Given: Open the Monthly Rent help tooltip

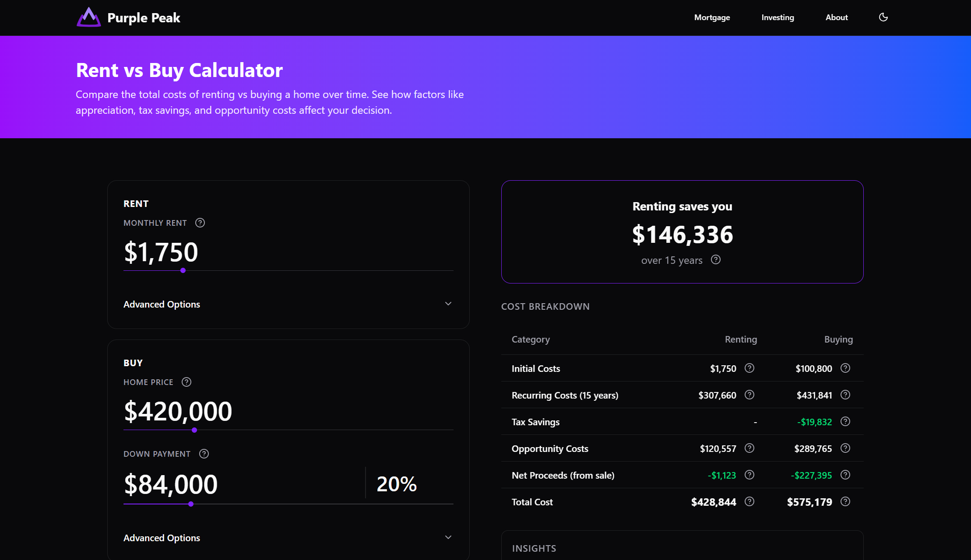Looking at the screenshot, I should coord(200,223).
